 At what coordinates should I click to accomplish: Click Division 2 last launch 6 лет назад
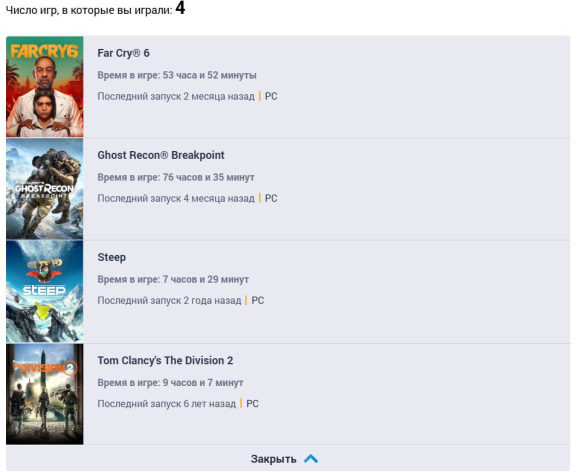[167, 404]
